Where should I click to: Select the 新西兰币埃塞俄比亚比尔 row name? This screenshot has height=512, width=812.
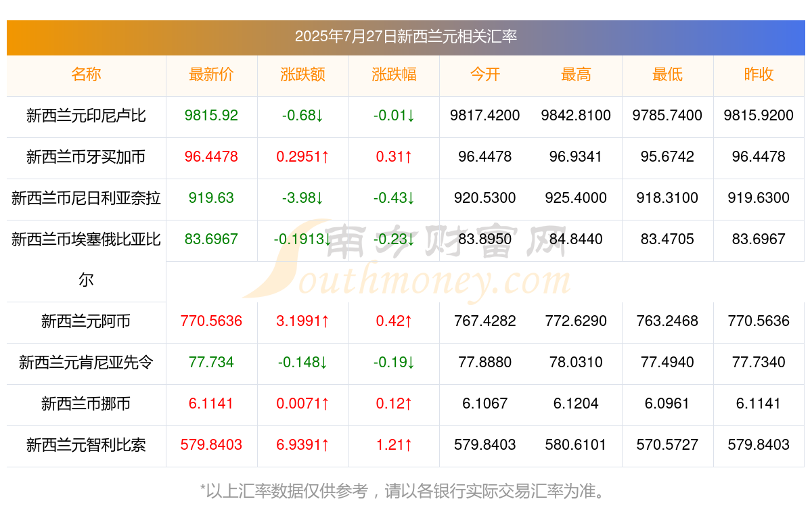[x=86, y=259]
